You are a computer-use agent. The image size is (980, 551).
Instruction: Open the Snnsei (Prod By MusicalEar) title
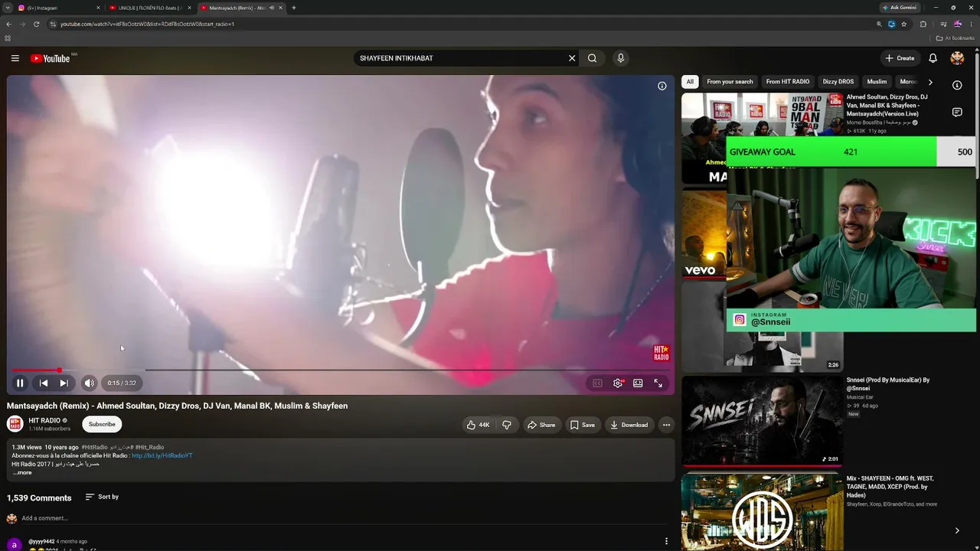pyautogui.click(x=887, y=383)
